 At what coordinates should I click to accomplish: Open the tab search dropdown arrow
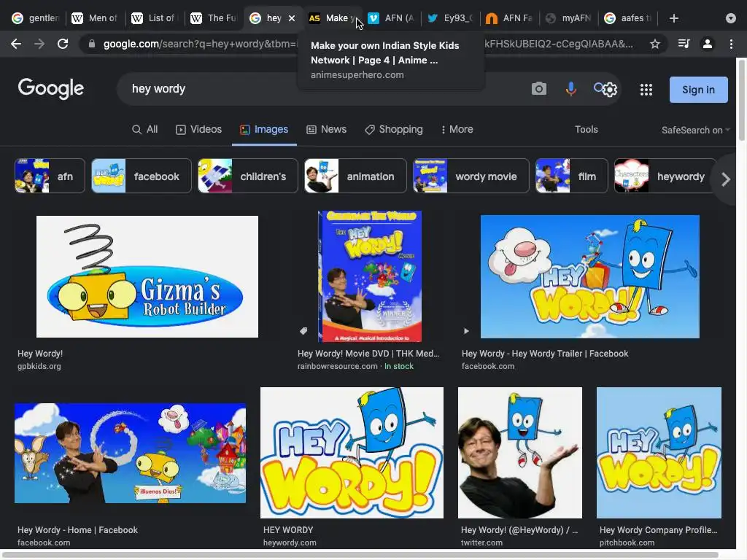click(731, 18)
